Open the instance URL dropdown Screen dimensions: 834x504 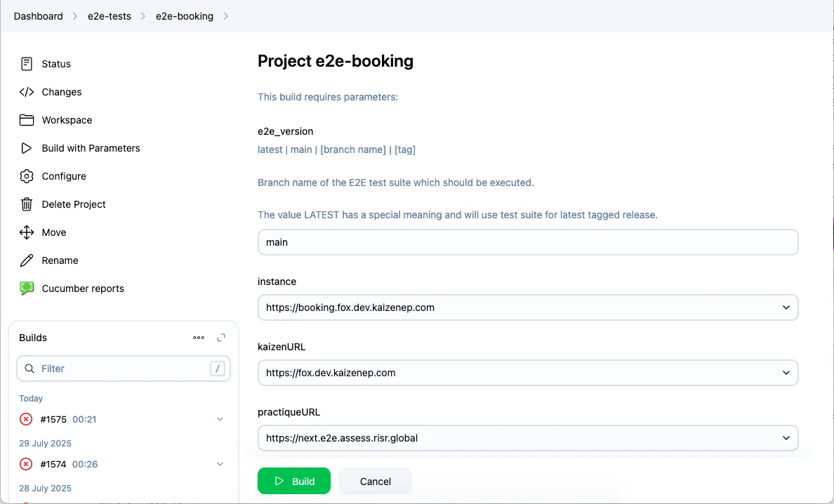[x=786, y=307]
